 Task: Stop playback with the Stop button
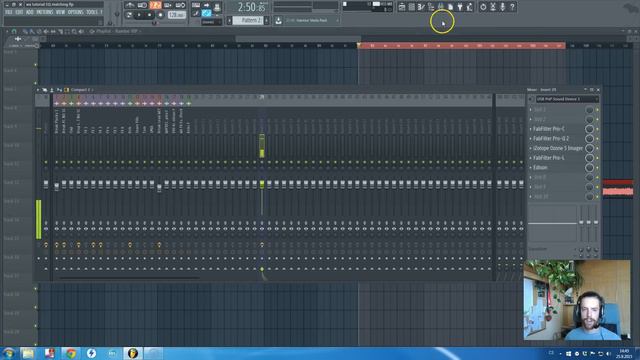coord(149,15)
